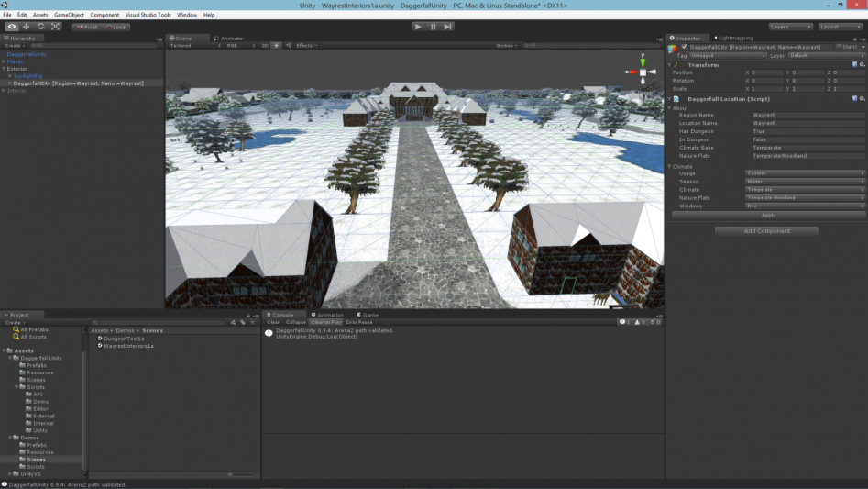Toggle the Local orientation mode

click(116, 27)
